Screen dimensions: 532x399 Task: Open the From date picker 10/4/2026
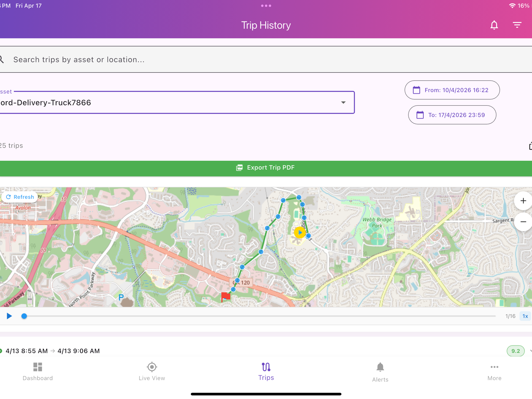pyautogui.click(x=452, y=90)
